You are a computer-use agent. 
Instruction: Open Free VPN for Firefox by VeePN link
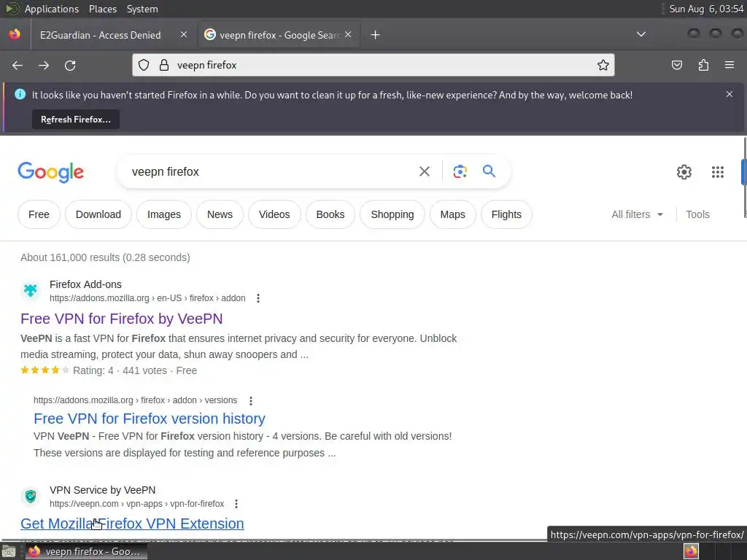(122, 319)
